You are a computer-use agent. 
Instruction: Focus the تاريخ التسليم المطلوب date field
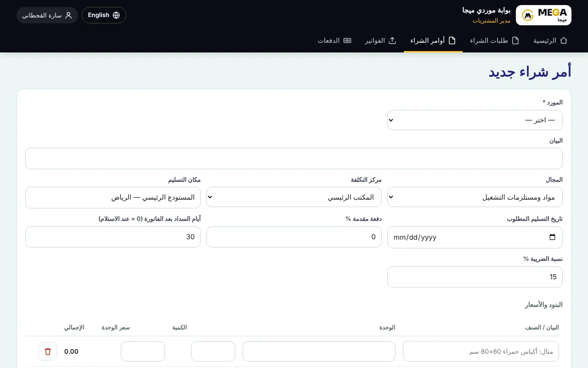click(475, 237)
